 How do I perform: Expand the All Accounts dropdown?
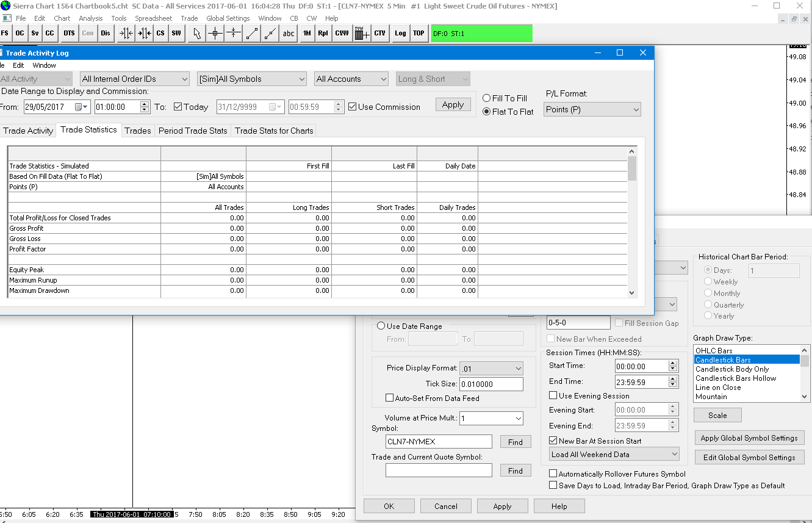(x=351, y=79)
